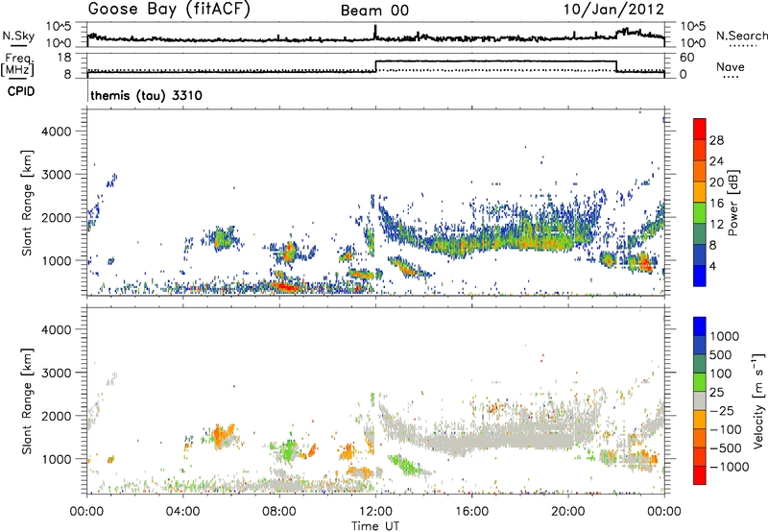This screenshot has width=768, height=532.
Task: Click the '28' label on Power colorbar
Action: coord(716,140)
